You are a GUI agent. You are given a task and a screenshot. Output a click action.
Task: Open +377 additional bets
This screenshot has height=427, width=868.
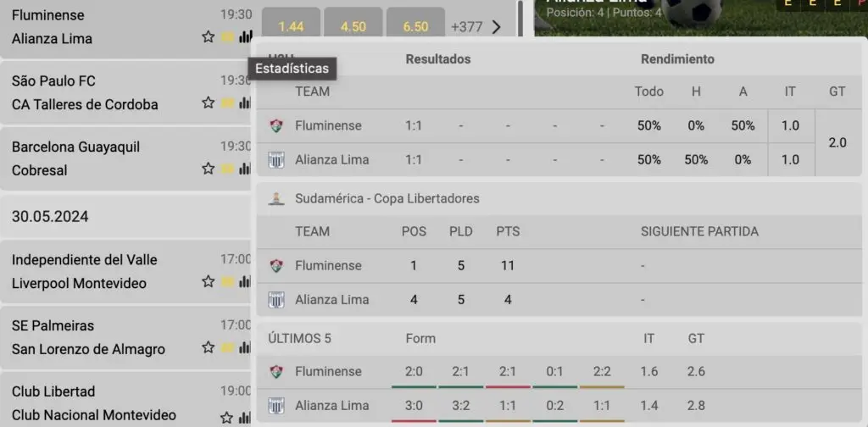click(467, 26)
